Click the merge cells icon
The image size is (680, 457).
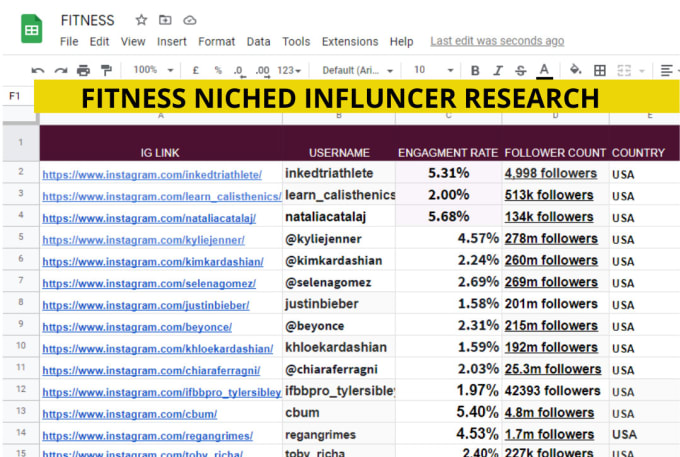pos(624,70)
